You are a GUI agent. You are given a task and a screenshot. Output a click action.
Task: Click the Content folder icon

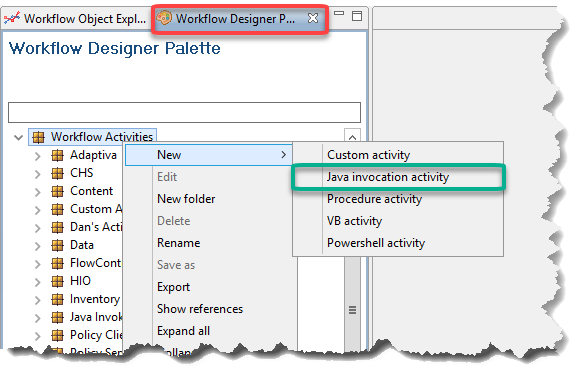click(x=57, y=191)
